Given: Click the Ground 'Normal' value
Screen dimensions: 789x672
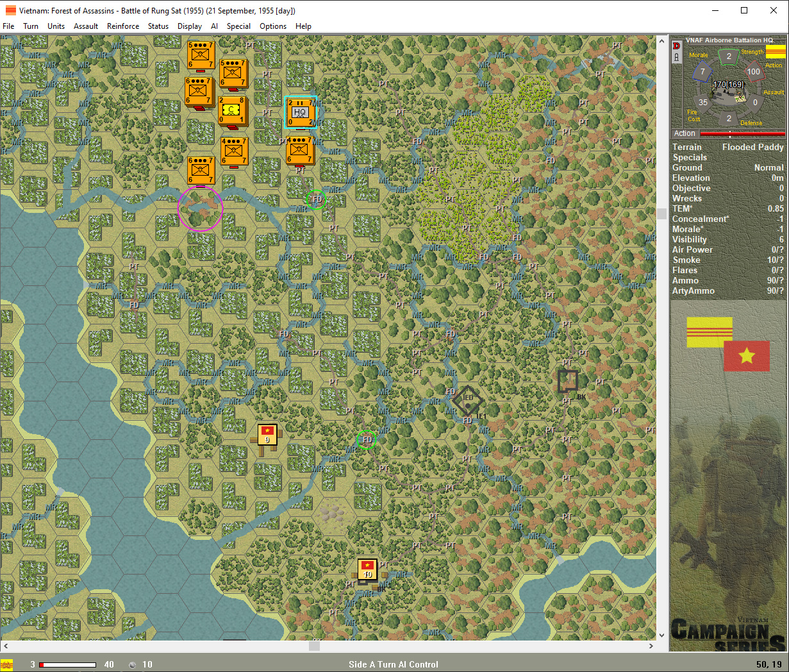Looking at the screenshot, I should click(x=769, y=167).
